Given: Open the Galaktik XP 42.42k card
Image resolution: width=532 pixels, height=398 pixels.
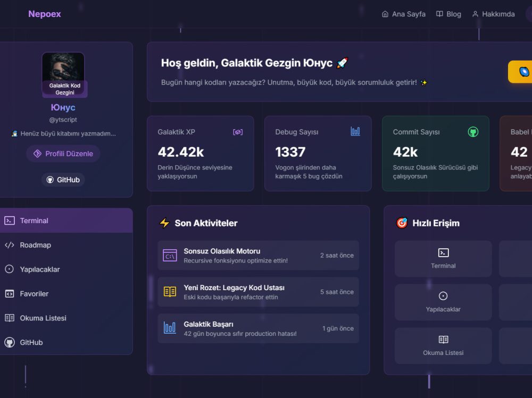Looking at the screenshot, I should [201, 154].
